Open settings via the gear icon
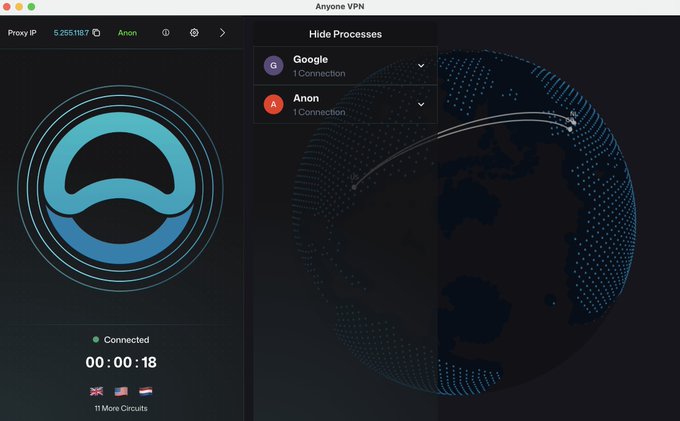Screen dimensions: 680x421 tap(194, 33)
